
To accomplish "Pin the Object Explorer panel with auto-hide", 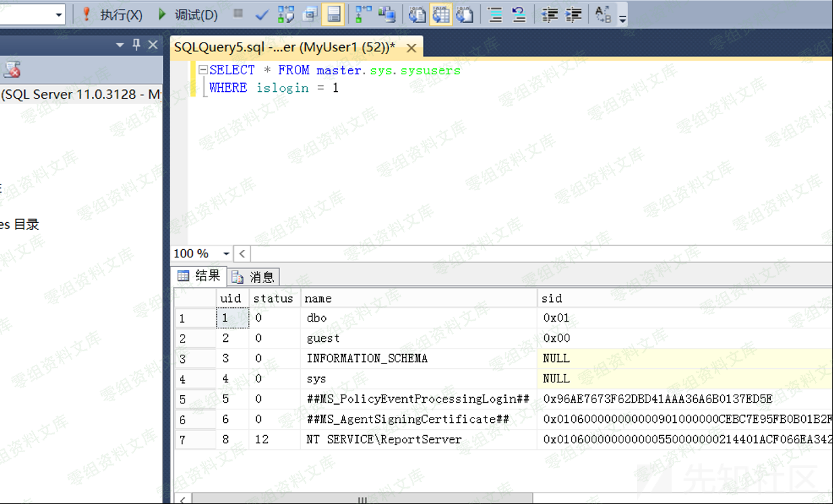I will point(136,45).
